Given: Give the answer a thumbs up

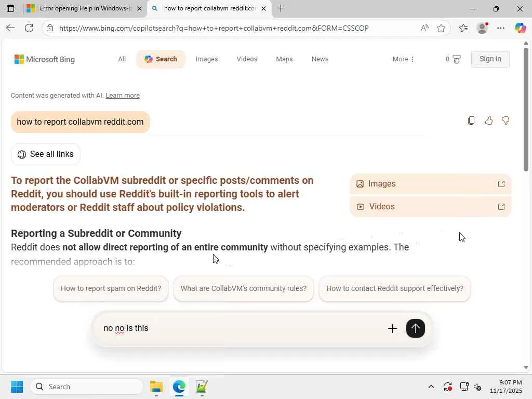Looking at the screenshot, I should pyautogui.click(x=488, y=121).
